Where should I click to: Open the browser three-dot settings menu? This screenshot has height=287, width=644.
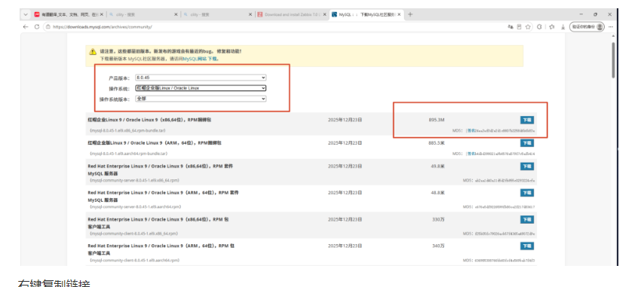[611, 26]
